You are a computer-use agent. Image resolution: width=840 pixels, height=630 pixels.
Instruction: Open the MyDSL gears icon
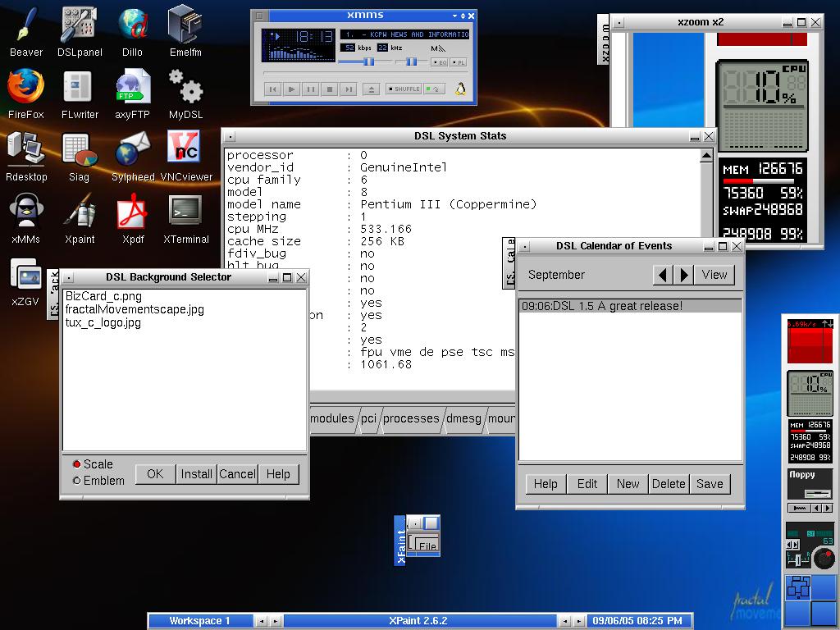click(x=185, y=94)
